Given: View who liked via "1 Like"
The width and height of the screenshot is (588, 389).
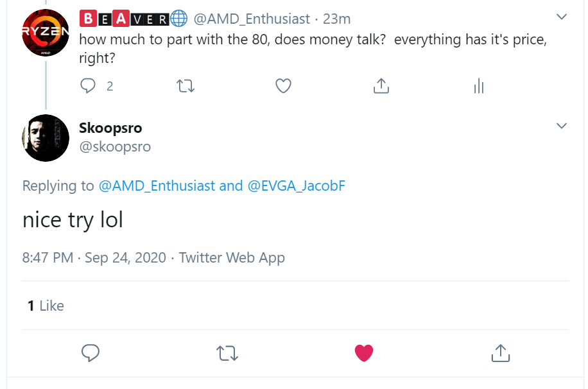Looking at the screenshot, I should coord(46,306).
